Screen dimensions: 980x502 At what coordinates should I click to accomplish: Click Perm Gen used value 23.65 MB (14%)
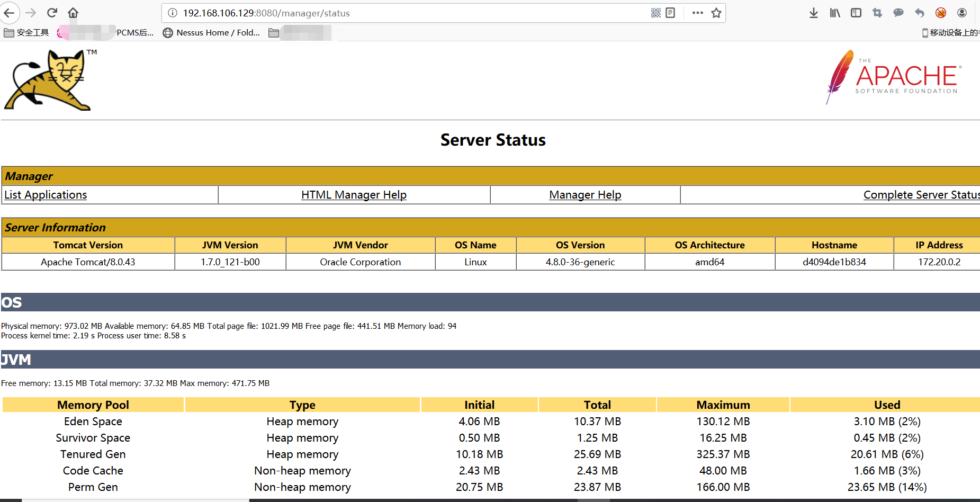887,487
